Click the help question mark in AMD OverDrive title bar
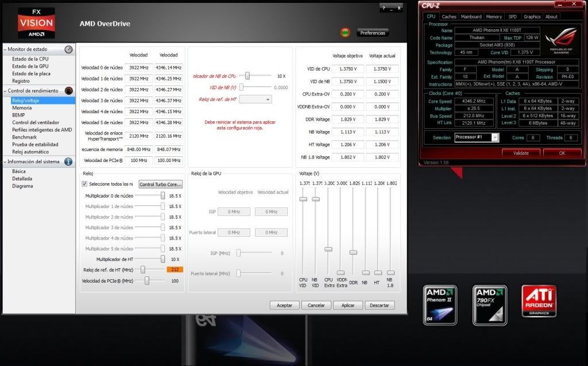This screenshot has width=588, height=366. (383, 8)
